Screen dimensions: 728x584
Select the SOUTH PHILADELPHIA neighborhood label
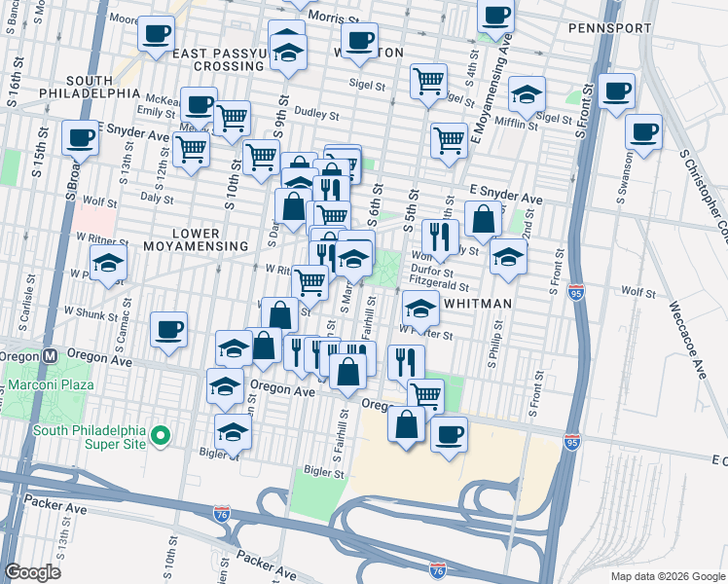tap(90, 88)
